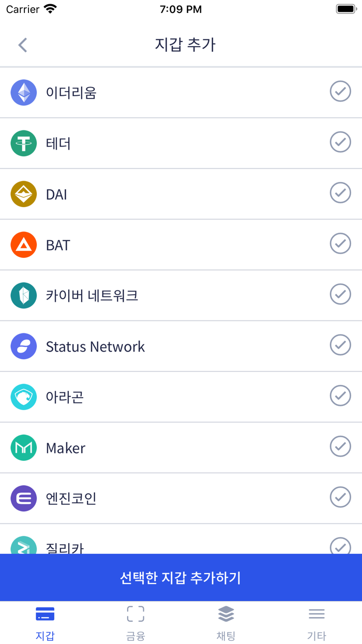Go back using the top-left chevron
The width and height of the screenshot is (362, 644).
[x=22, y=45]
